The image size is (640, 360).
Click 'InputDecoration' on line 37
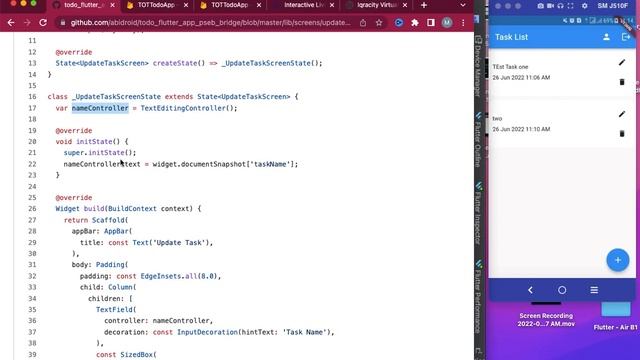207,332
